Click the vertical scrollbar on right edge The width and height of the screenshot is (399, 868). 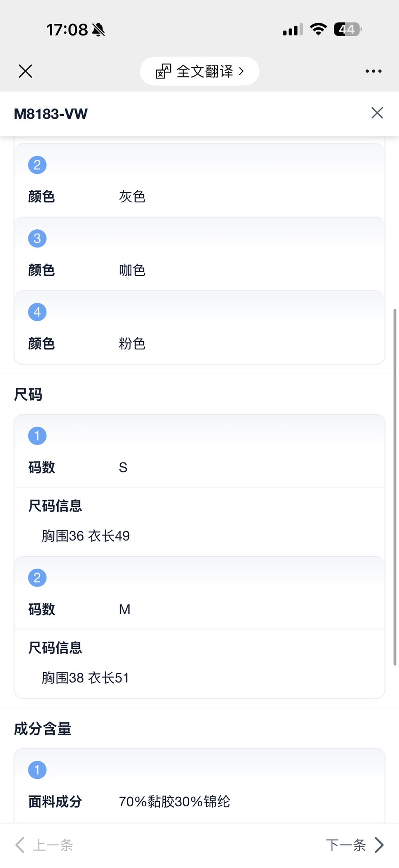click(x=395, y=487)
